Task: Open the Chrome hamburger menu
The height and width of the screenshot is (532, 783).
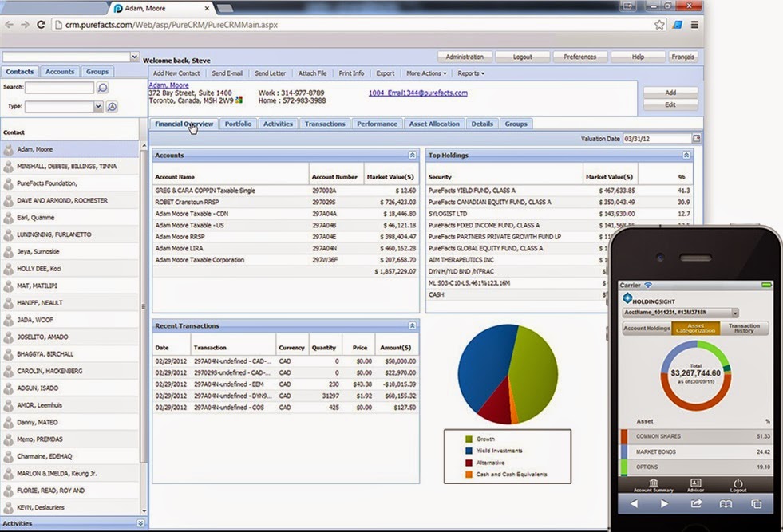Action: (694, 25)
